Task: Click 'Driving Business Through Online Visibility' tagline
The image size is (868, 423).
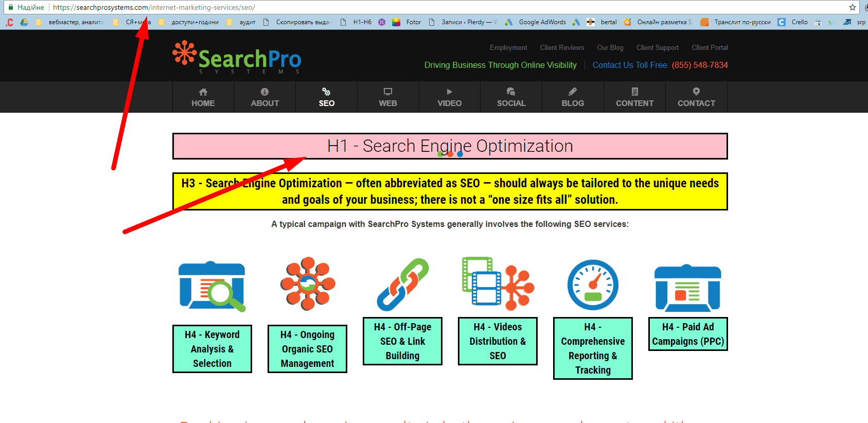Action: (501, 65)
